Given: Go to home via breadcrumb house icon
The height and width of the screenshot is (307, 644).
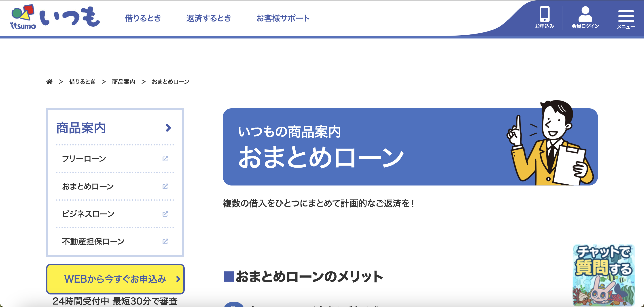Looking at the screenshot, I should (49, 82).
